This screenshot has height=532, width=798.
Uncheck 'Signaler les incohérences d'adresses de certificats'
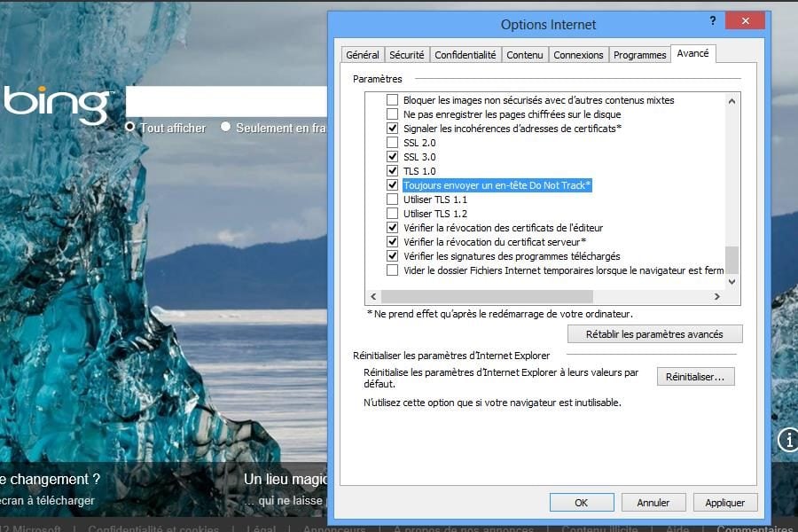(393, 129)
